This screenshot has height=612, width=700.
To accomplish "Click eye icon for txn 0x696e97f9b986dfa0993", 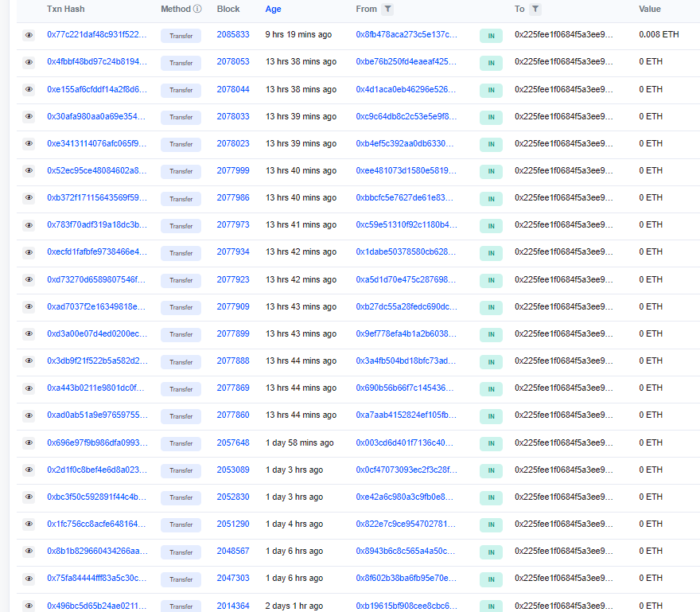I will pos(29,442).
